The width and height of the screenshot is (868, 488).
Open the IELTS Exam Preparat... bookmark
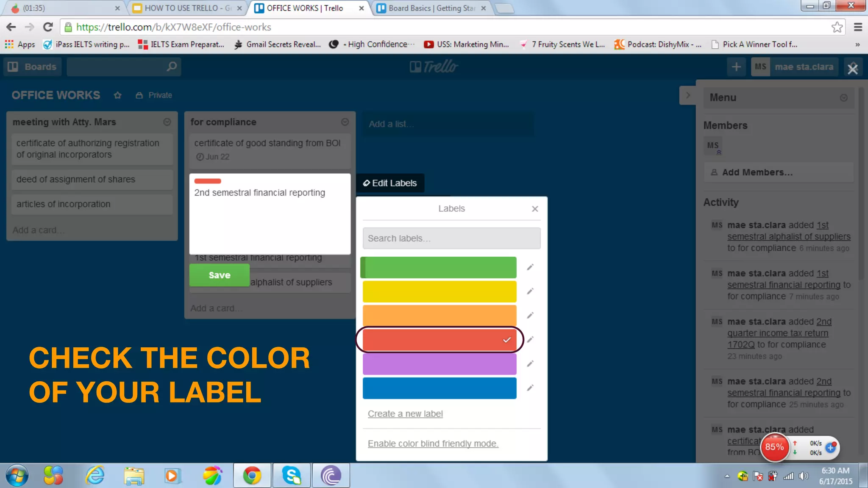(x=181, y=44)
